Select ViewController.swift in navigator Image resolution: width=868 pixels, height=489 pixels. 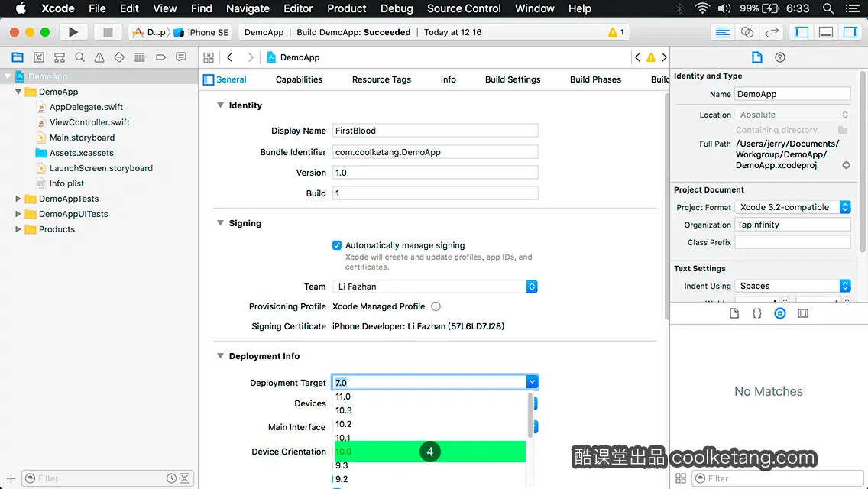point(89,121)
